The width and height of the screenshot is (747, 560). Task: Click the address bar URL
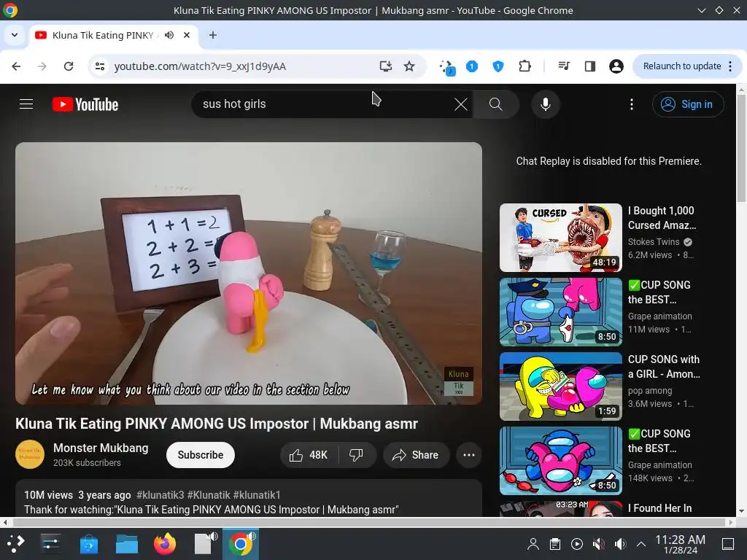(x=200, y=66)
